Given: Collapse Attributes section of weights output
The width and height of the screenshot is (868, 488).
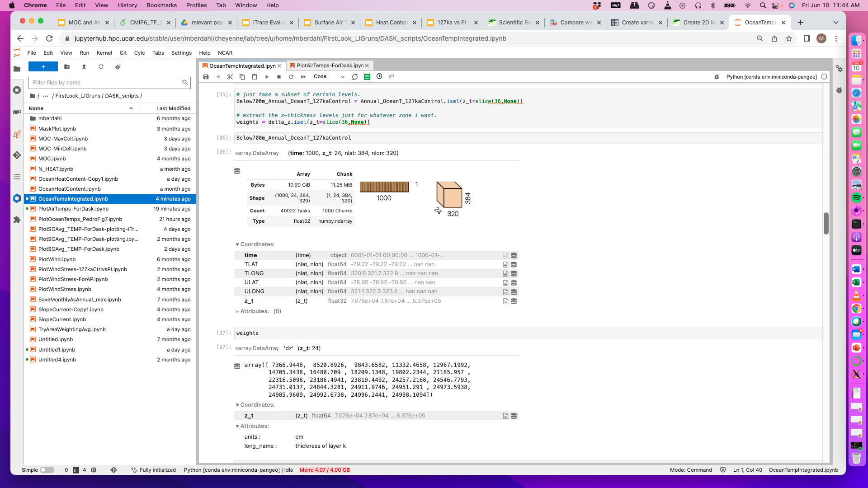Looking at the screenshot, I should pos(252,426).
